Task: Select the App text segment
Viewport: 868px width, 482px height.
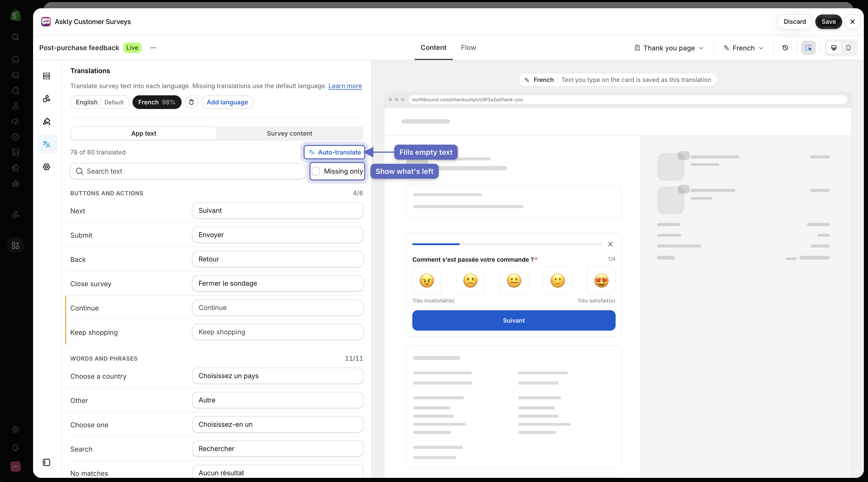Action: tap(144, 133)
